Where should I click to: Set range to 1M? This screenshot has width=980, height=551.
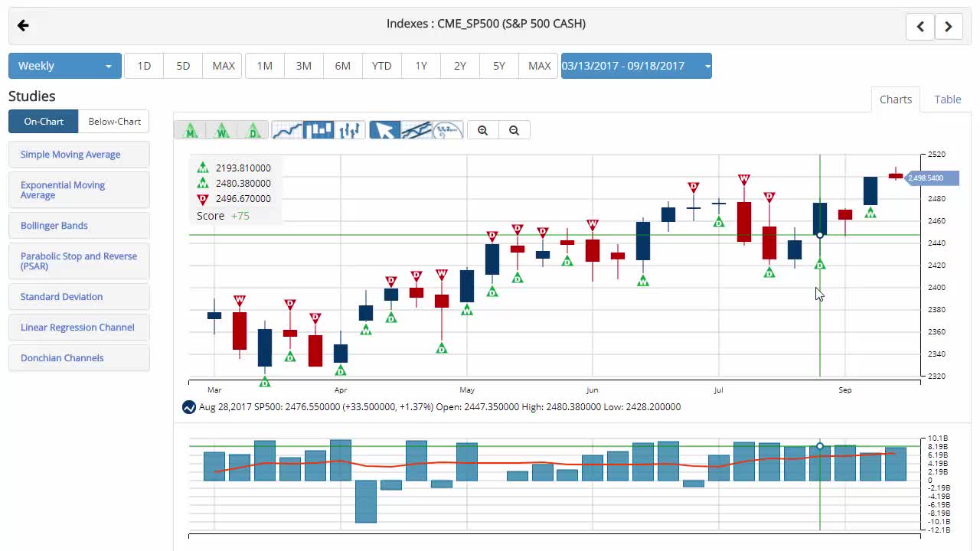pos(265,66)
